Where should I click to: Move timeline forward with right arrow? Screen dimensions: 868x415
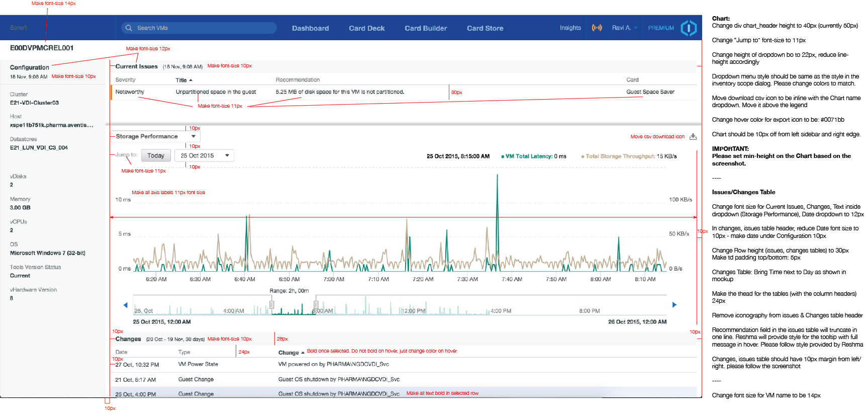(674, 305)
